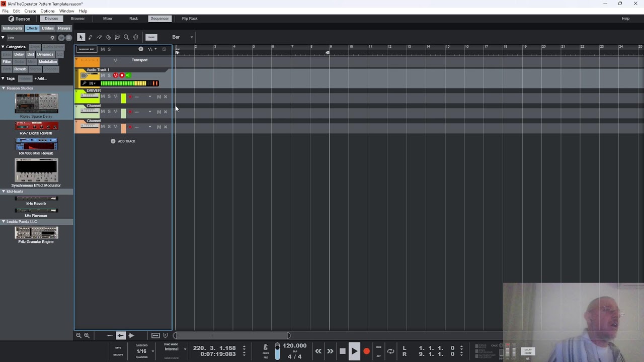Collapse the Transport track triangle
Screen dimensions: 644x362
77,60
